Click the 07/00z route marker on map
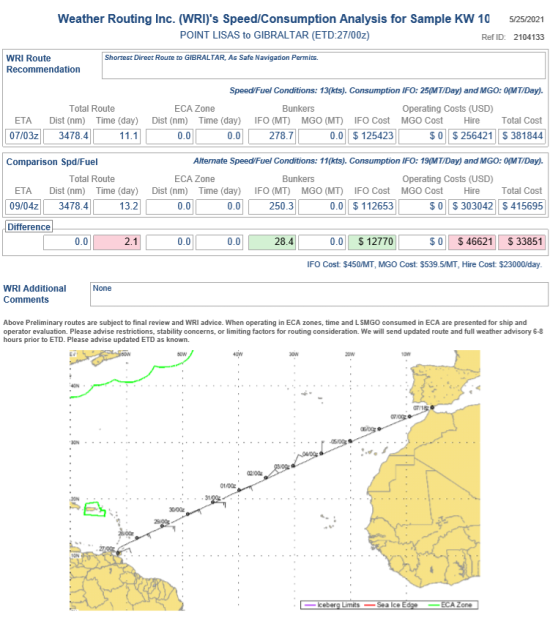Screen dimensions: 550x621 pos(410,416)
